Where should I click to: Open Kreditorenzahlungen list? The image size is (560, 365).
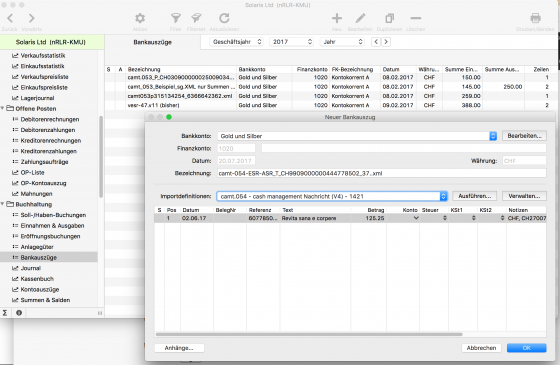pos(48,151)
